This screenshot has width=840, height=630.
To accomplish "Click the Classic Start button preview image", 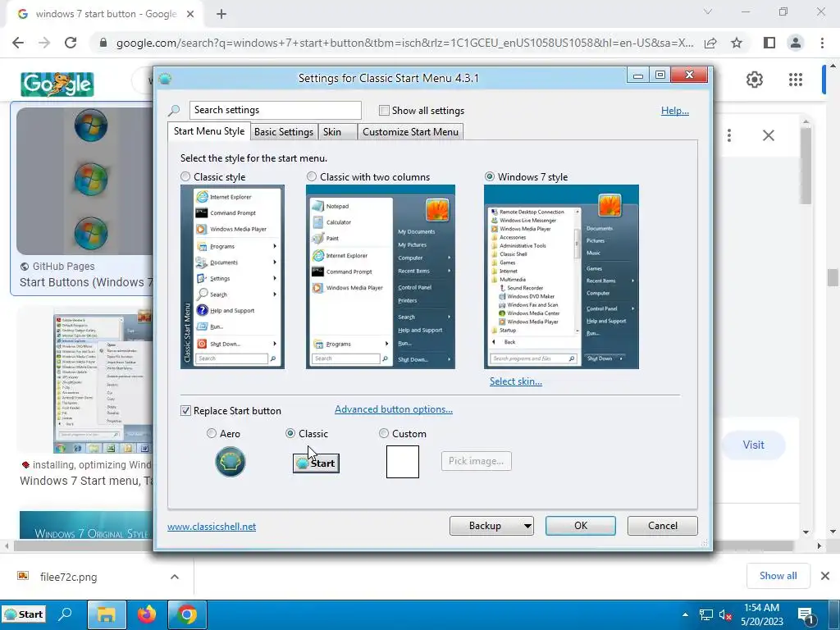I will point(316,463).
